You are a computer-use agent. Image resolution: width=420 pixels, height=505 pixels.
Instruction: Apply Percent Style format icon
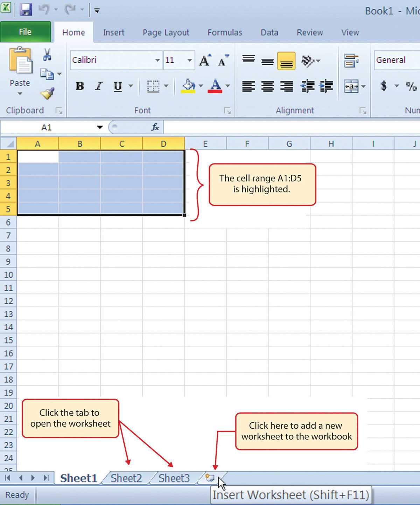click(x=411, y=86)
